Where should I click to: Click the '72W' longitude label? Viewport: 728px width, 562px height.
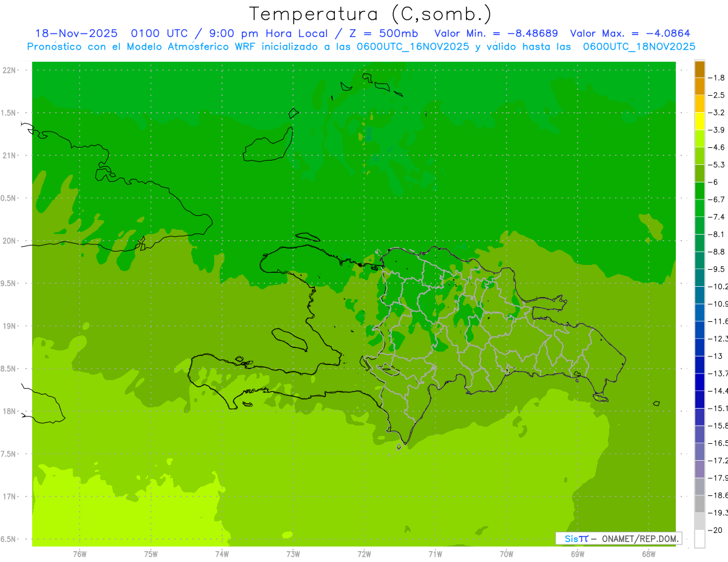(364, 554)
